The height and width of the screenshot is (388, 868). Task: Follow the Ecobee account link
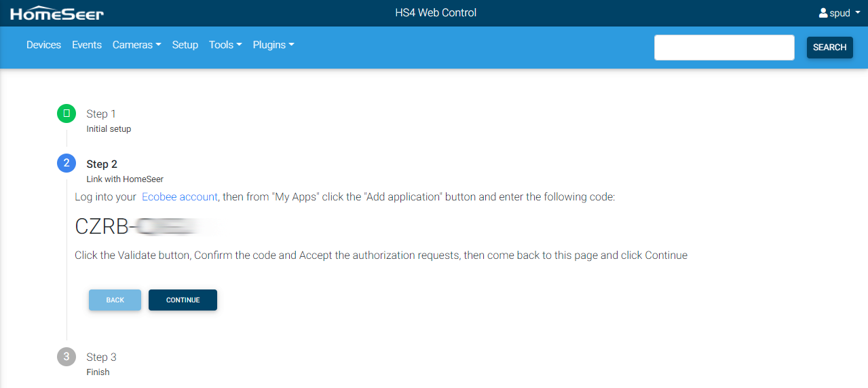click(x=179, y=197)
